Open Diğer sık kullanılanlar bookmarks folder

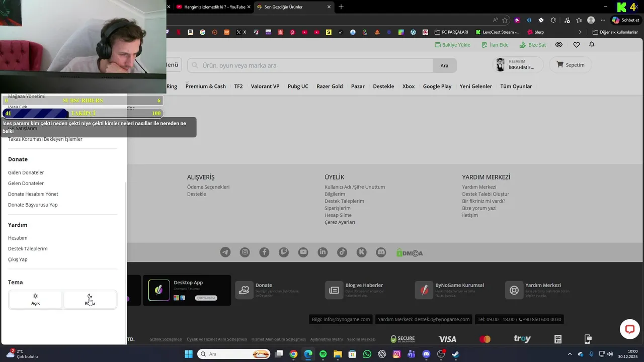tap(615, 32)
